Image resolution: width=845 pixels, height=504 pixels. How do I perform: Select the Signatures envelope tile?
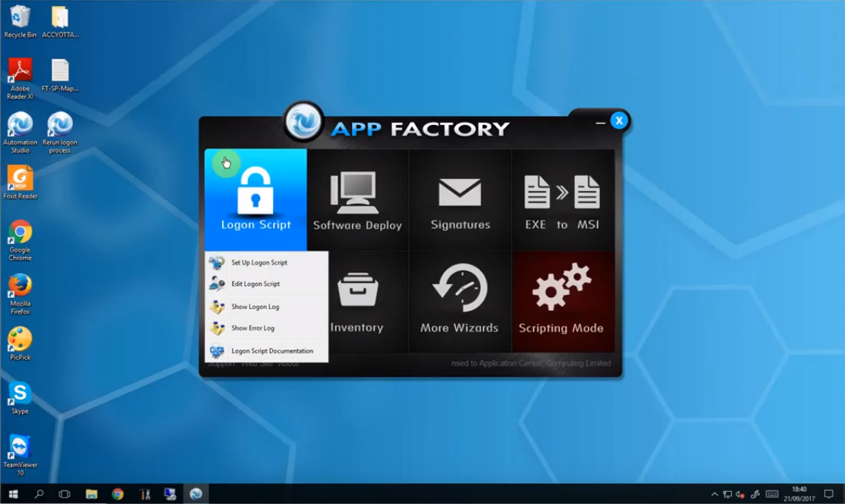(460, 200)
